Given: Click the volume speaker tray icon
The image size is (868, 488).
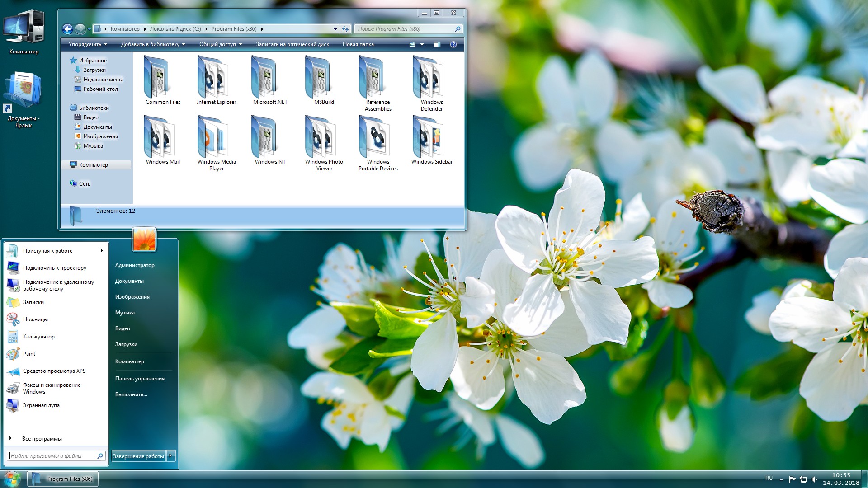Looking at the screenshot, I should (814, 479).
